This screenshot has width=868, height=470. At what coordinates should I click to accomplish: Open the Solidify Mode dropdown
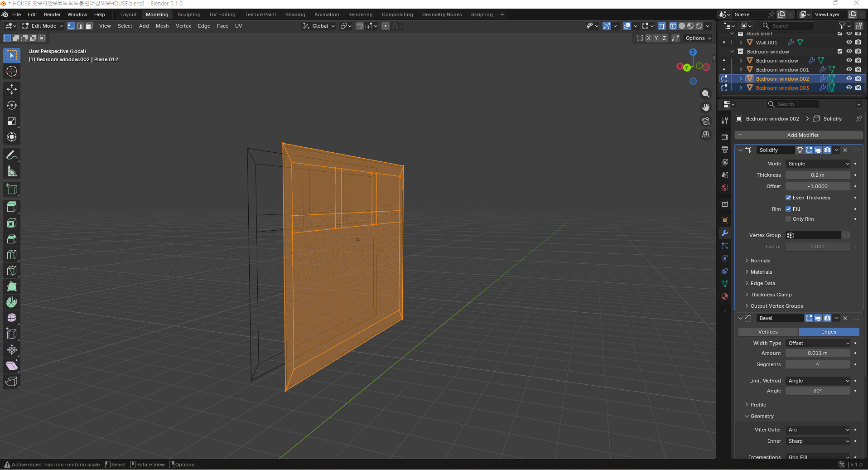[818, 164]
